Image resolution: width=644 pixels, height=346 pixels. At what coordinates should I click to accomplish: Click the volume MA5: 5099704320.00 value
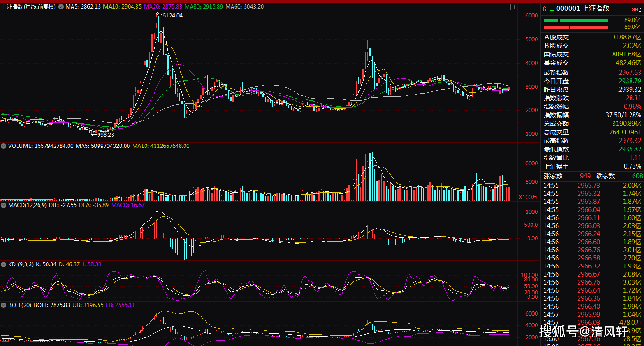coord(103,146)
